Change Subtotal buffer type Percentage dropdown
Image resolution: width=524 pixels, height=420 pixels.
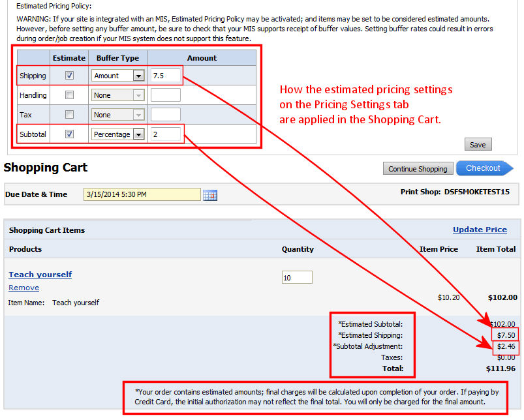[x=138, y=134]
